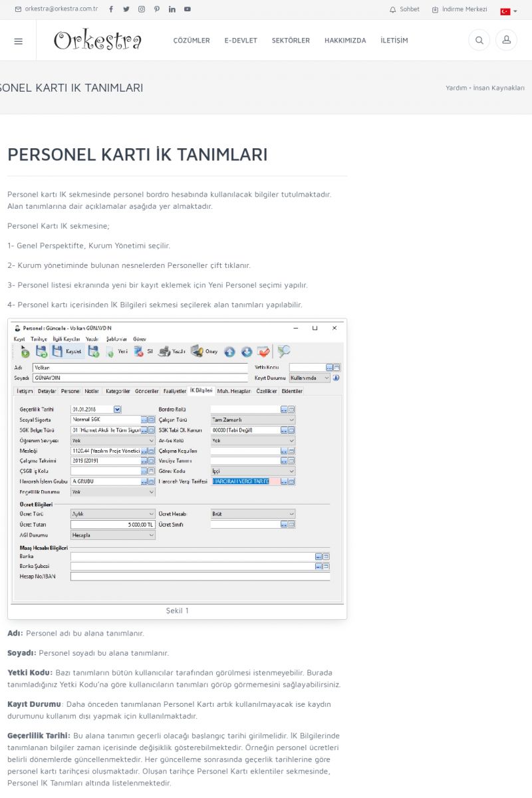Image resolution: width=532 pixels, height=798 pixels.
Task: Open the SEKTÖRLER navigation menu
Action: (x=291, y=41)
